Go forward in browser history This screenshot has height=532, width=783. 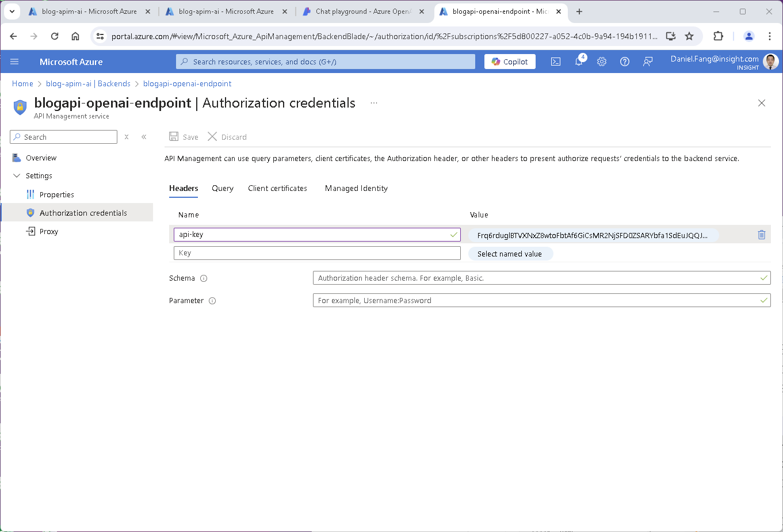[x=34, y=36]
